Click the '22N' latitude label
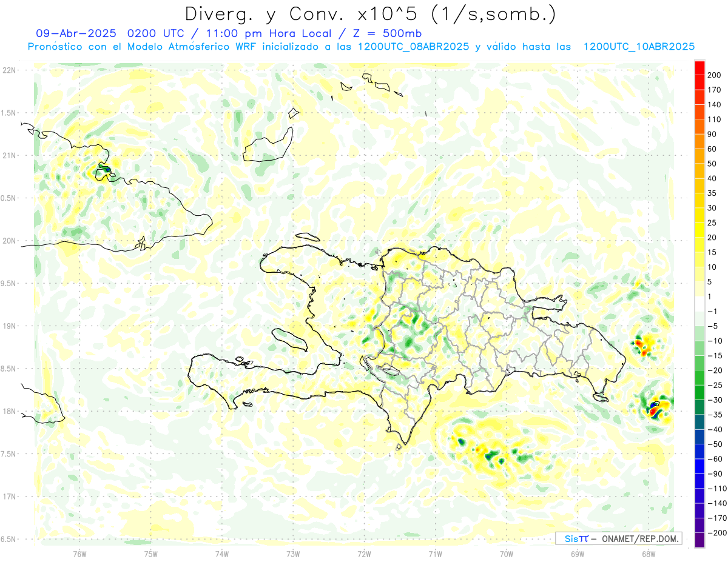728x562 pixels. [x=8, y=70]
